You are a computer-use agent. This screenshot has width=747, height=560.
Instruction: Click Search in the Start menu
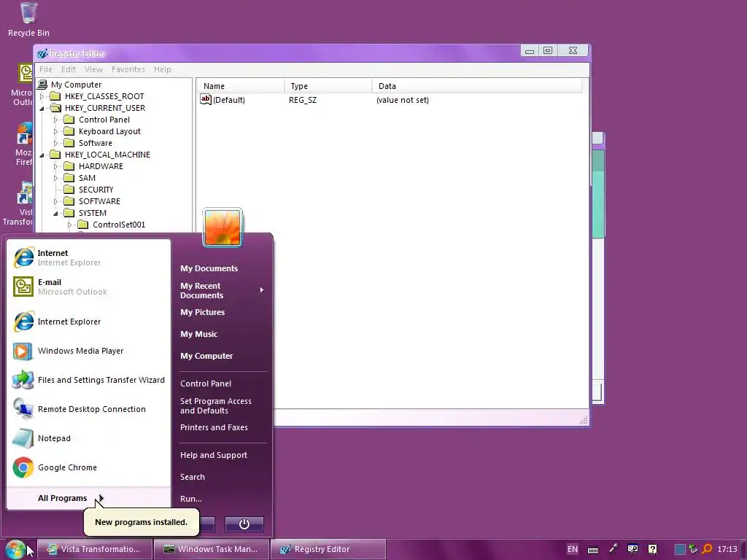coord(193,477)
